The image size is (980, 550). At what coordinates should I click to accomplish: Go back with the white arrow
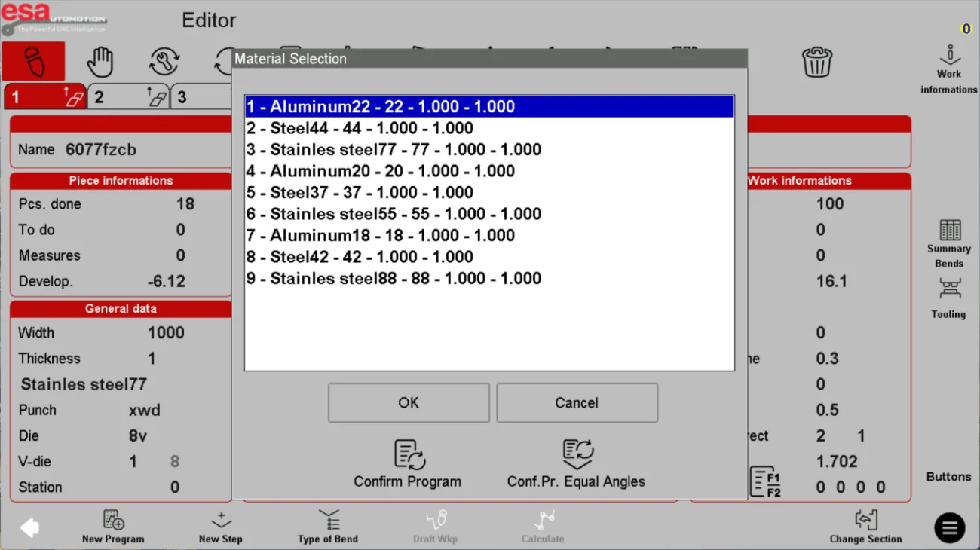[x=30, y=527]
